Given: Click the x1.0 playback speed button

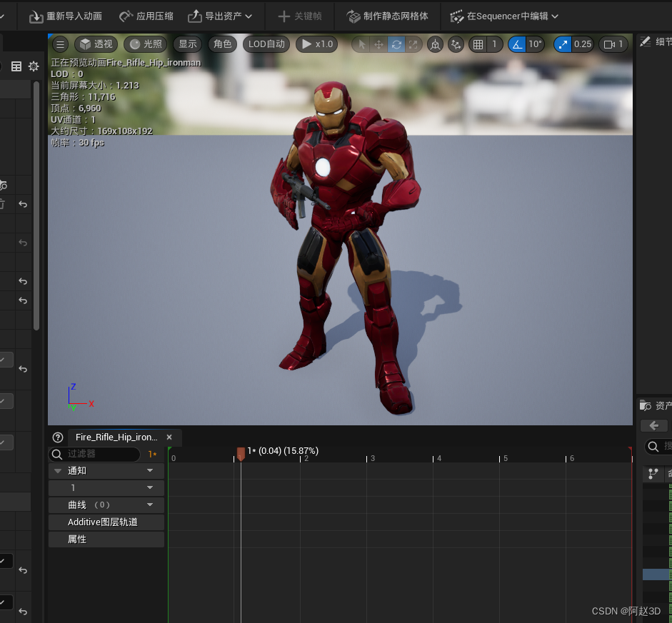Looking at the screenshot, I should click(x=316, y=44).
